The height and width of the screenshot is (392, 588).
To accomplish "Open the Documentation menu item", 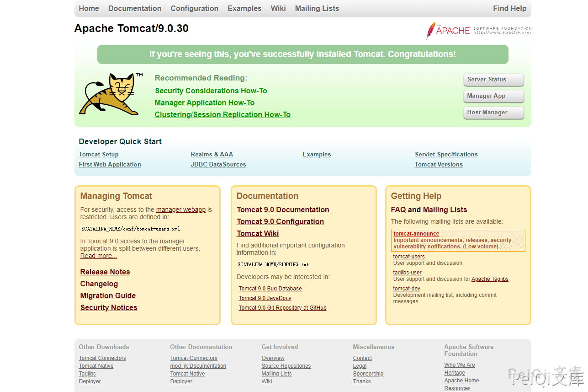I will 135,8.
